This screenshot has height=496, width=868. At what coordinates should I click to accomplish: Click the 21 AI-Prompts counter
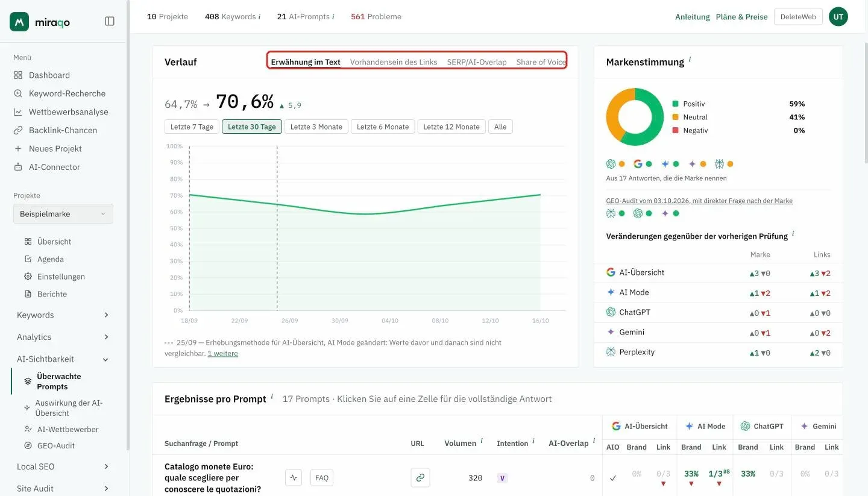(306, 16)
